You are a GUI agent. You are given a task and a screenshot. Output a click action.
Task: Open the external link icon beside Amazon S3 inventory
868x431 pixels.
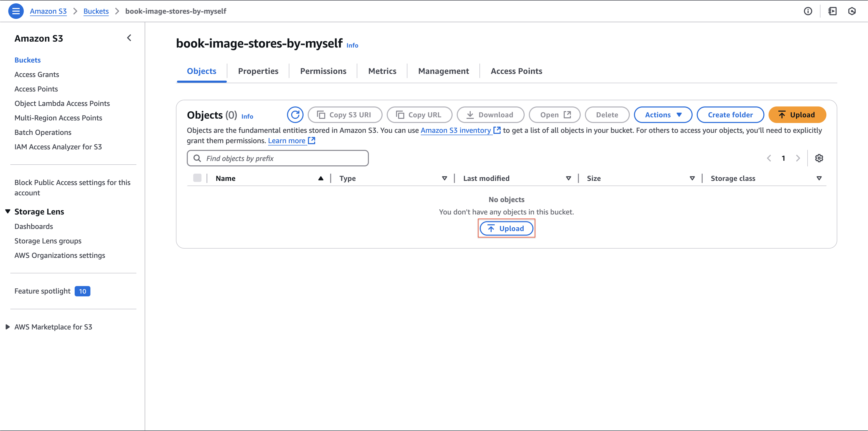497,130
